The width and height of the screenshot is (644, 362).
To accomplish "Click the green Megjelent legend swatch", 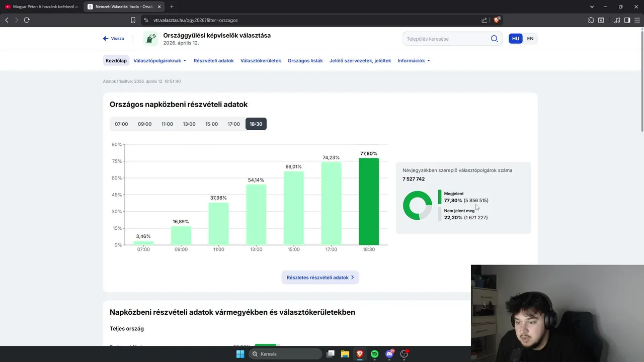I will 440,197.
